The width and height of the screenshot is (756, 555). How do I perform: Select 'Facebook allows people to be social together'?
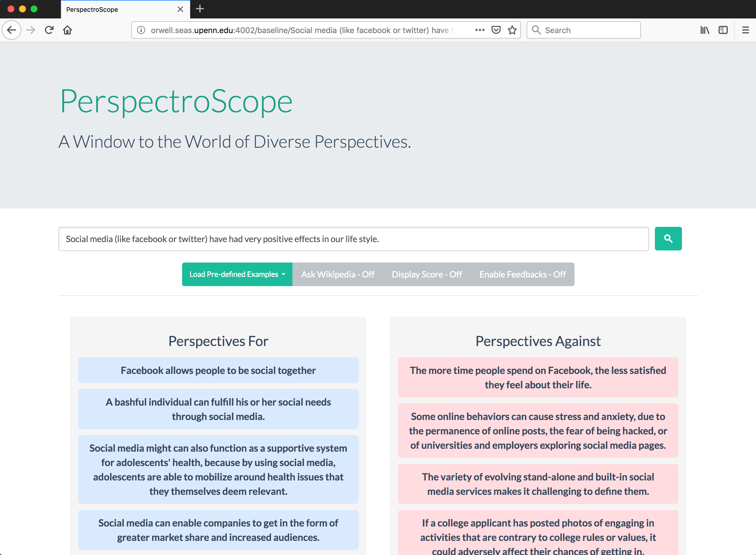(218, 370)
